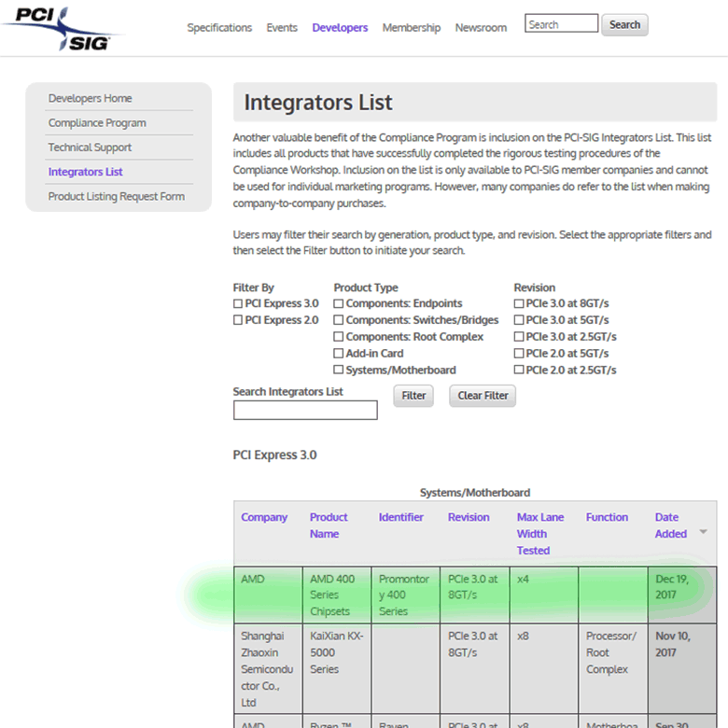
Task: Toggle PCIe 2.0 at 5GT/s checkbox
Action: (519, 354)
